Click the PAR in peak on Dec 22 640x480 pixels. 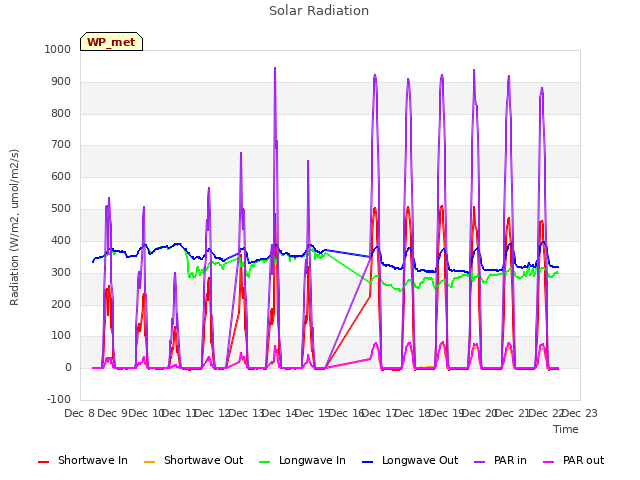tap(542, 89)
